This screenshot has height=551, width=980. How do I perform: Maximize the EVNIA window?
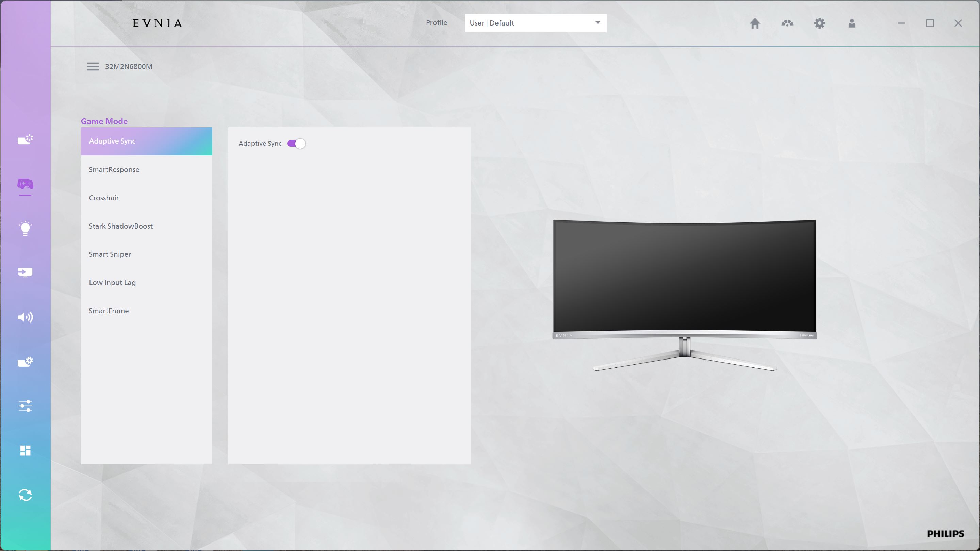[930, 23]
